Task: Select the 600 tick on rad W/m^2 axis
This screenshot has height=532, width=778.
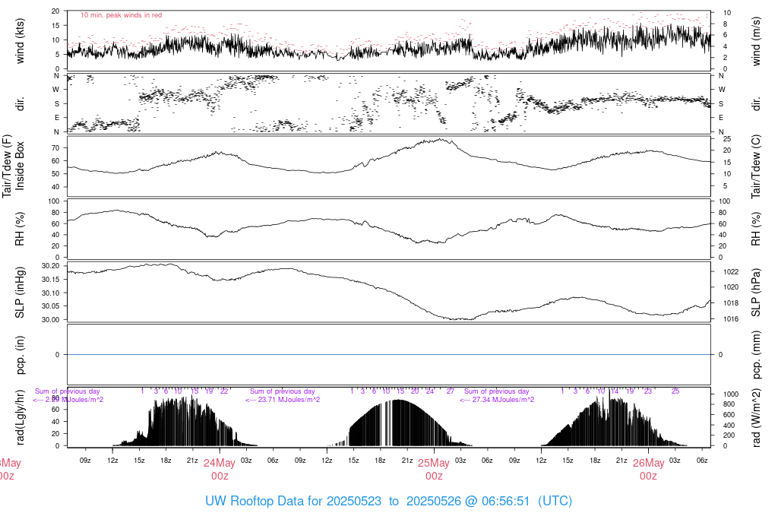Action: pos(729,415)
